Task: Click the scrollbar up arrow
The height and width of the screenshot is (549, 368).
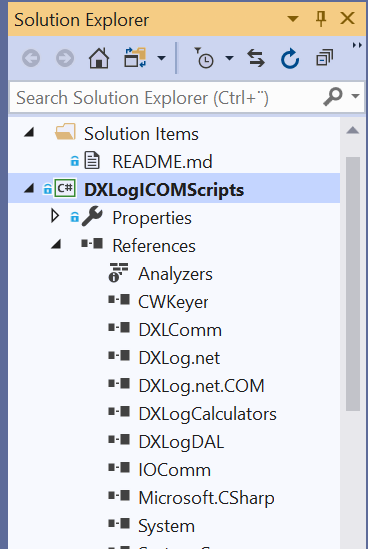Action: [353, 131]
